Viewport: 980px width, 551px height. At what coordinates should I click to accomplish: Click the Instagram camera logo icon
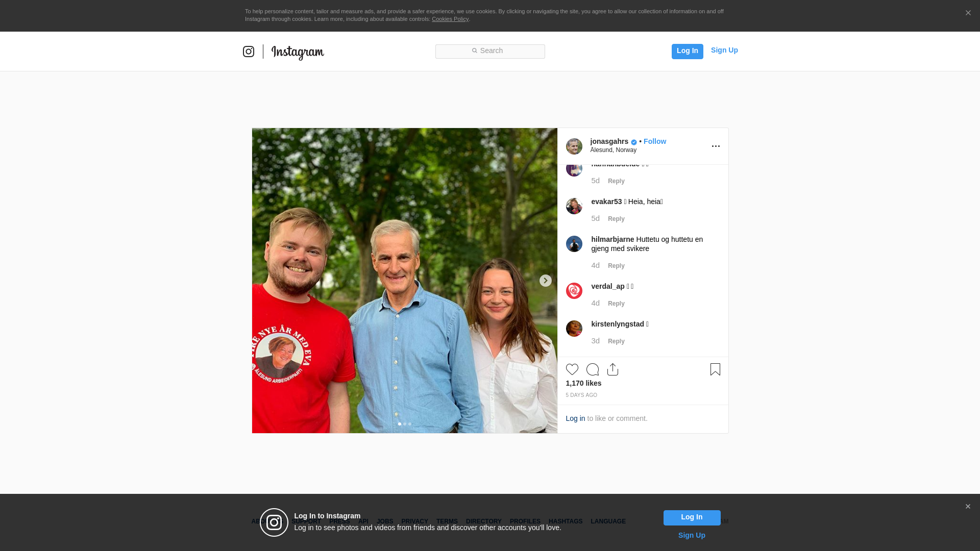tap(249, 52)
